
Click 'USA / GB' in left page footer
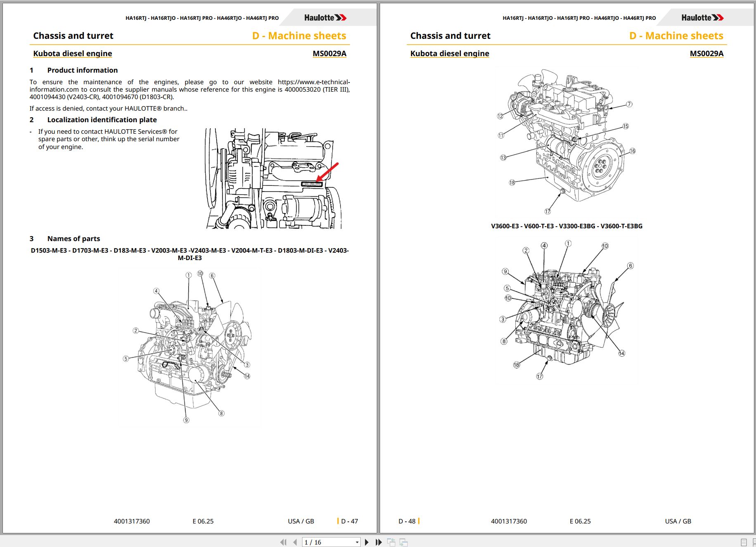(x=301, y=521)
